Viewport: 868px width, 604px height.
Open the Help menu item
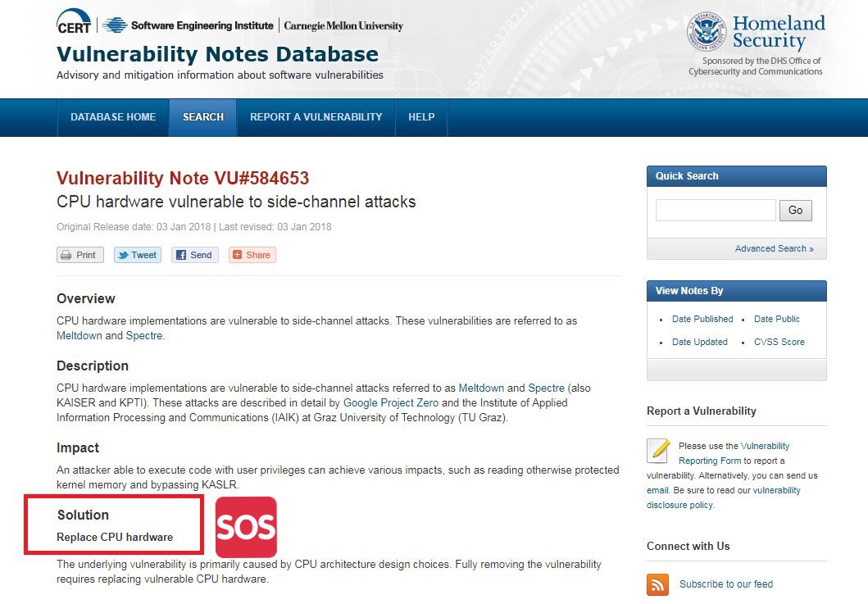pos(421,117)
